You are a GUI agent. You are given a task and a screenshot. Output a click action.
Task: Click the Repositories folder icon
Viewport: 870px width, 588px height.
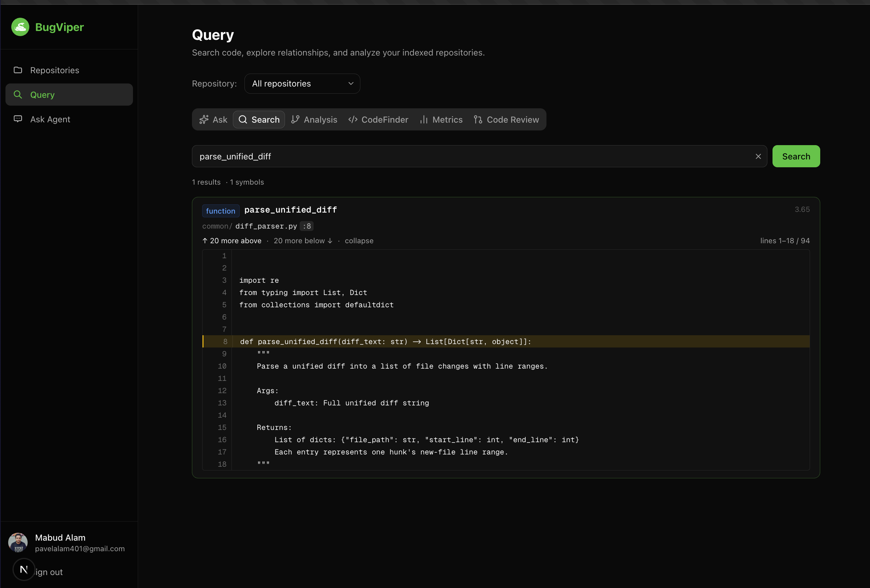coord(18,70)
